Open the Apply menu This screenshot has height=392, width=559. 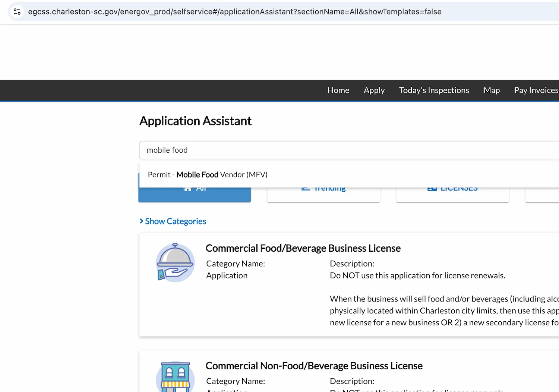tap(374, 90)
